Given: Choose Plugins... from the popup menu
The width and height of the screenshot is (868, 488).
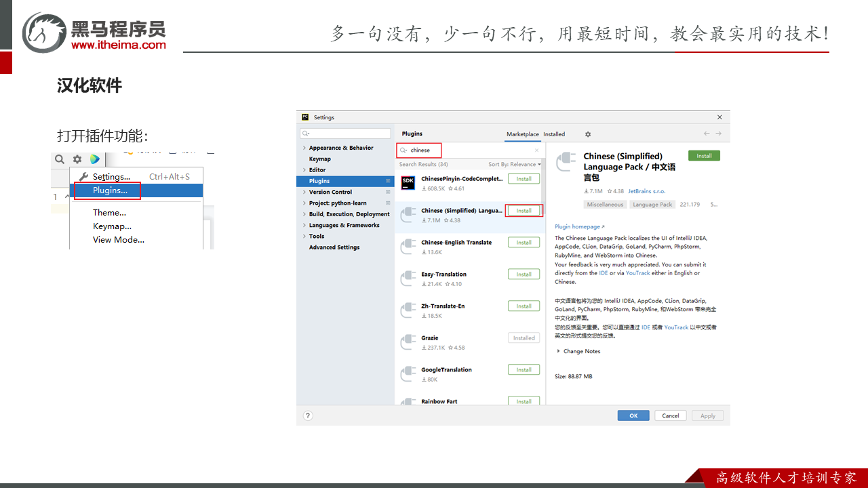Looking at the screenshot, I should [110, 190].
